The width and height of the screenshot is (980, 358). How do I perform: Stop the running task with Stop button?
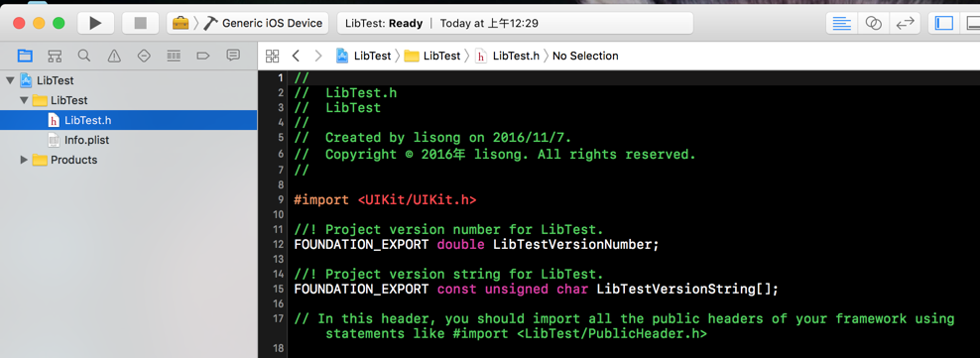tap(141, 23)
